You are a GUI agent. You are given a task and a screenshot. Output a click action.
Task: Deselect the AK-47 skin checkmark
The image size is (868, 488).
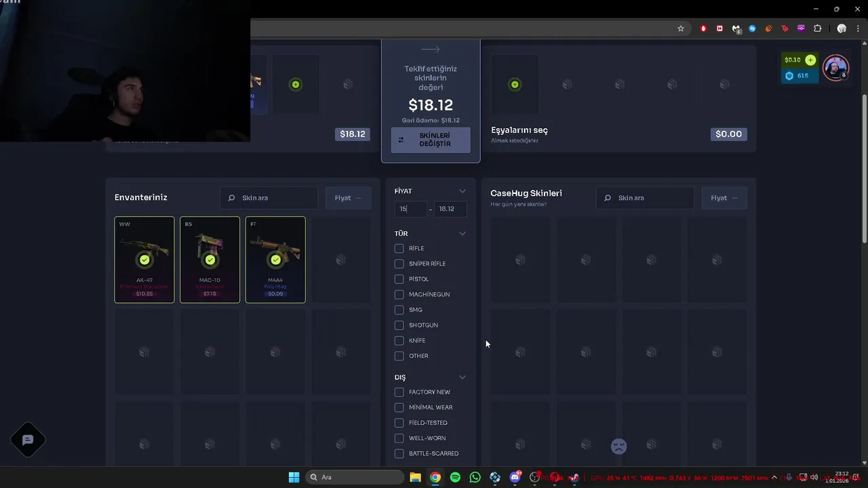pos(144,260)
